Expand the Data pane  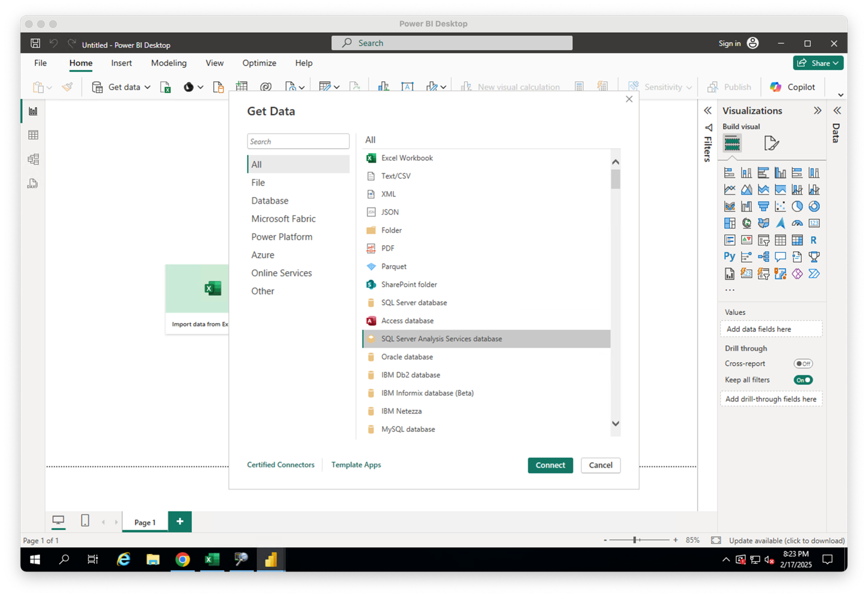[837, 111]
